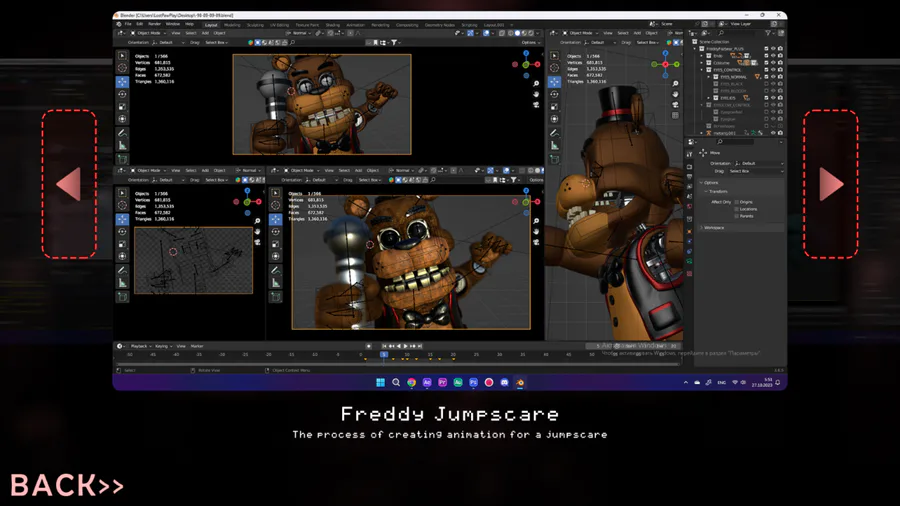Open the Render menu

click(155, 24)
